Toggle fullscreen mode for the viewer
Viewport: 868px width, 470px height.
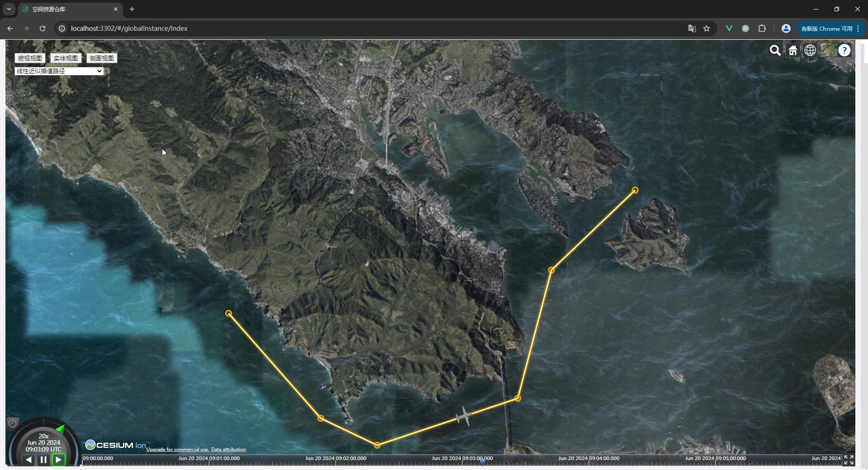[x=849, y=460]
